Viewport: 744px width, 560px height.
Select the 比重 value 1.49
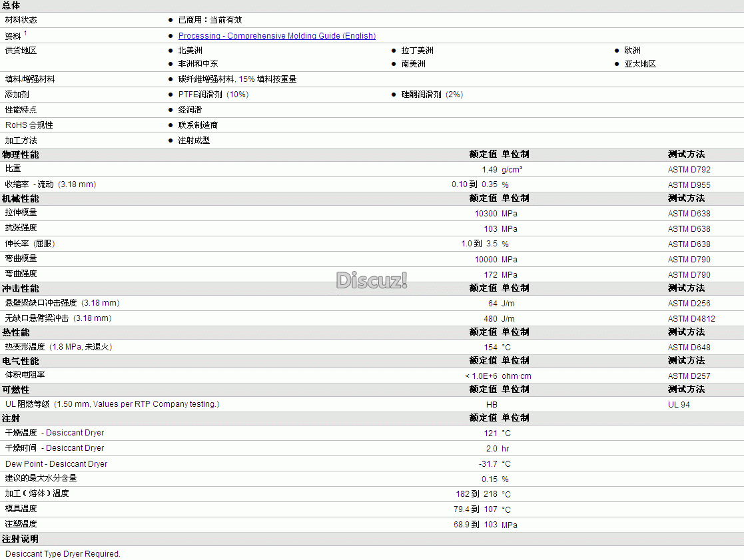pyautogui.click(x=490, y=170)
